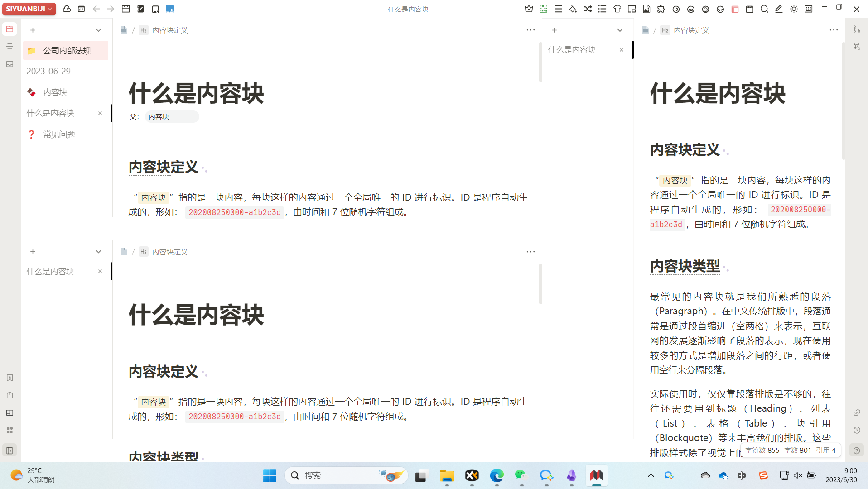Open the top-left editor's more options menu
This screenshot has height=489, width=868.
coord(530,30)
